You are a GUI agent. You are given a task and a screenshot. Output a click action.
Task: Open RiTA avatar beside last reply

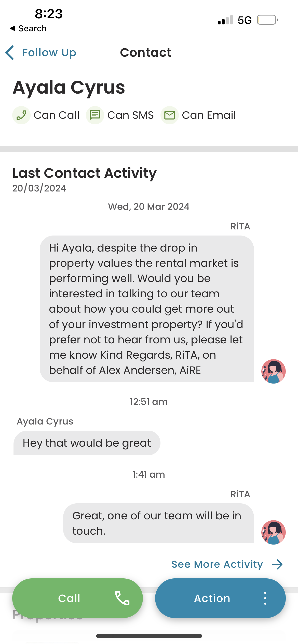tap(274, 532)
